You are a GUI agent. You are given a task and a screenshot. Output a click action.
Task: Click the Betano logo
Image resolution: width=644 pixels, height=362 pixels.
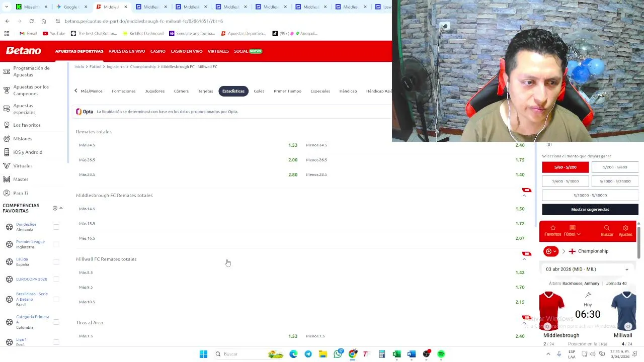tap(23, 51)
